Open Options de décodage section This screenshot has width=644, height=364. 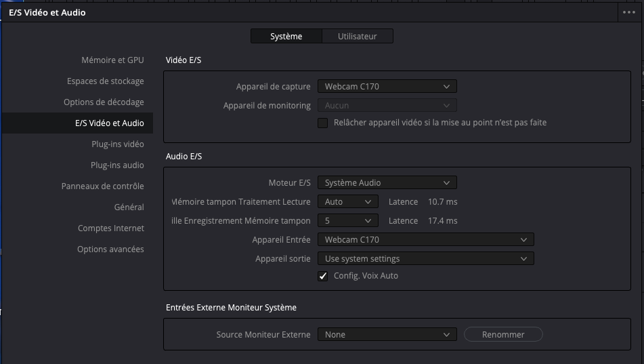104,102
